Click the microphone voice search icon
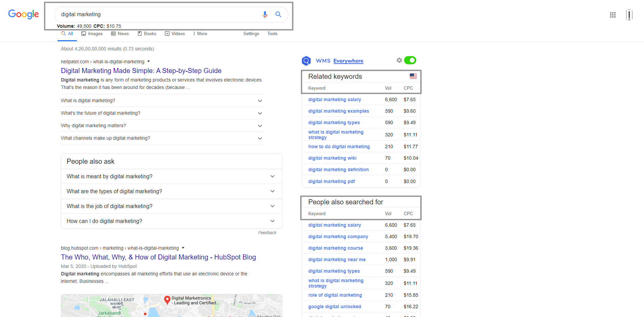Screen dimensions: 644x317 [265, 14]
